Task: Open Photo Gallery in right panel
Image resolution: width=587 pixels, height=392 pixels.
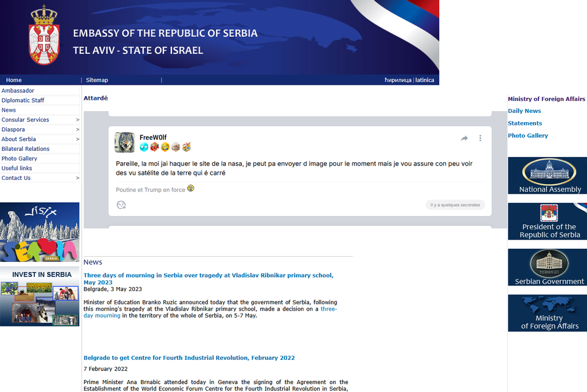Action: [x=528, y=135]
